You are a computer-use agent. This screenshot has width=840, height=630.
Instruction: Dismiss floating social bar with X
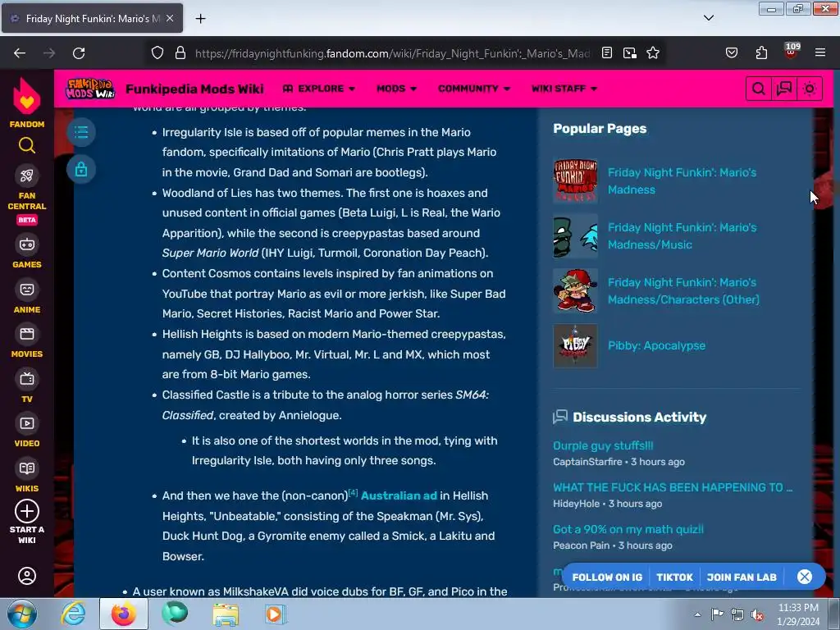(x=805, y=577)
